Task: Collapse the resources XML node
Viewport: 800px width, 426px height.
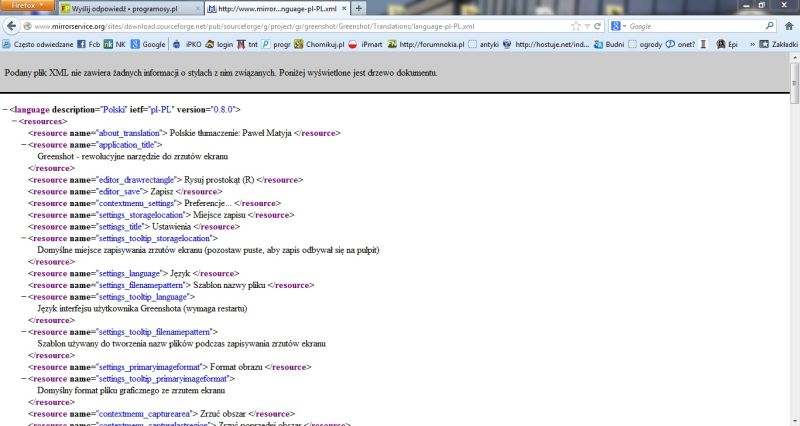Action: click(x=14, y=120)
